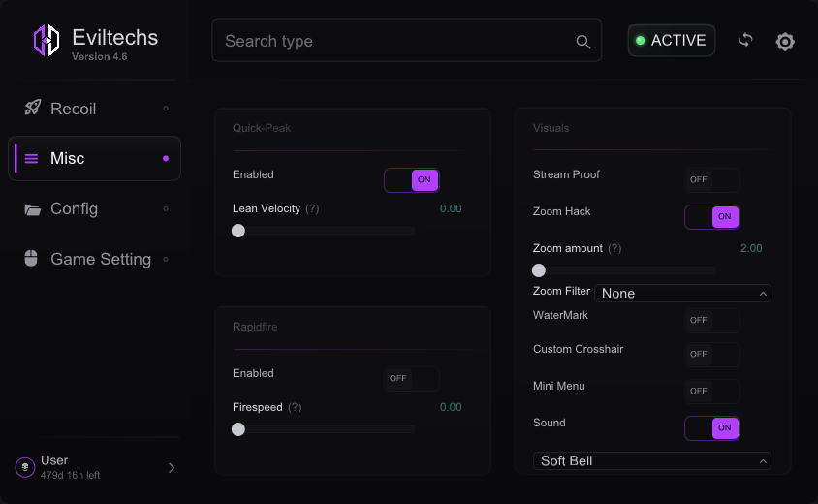818x504 pixels.
Task: Open the Soft Bell sound dropdown
Action: 652,461
